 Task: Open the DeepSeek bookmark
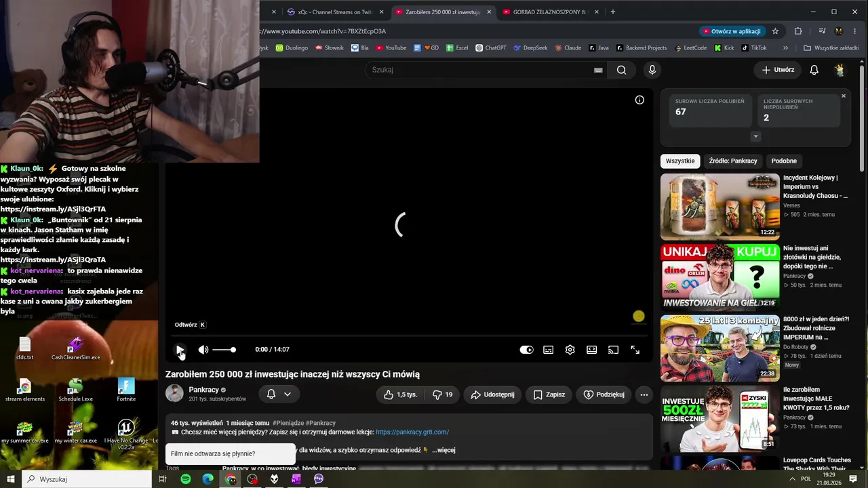530,48
